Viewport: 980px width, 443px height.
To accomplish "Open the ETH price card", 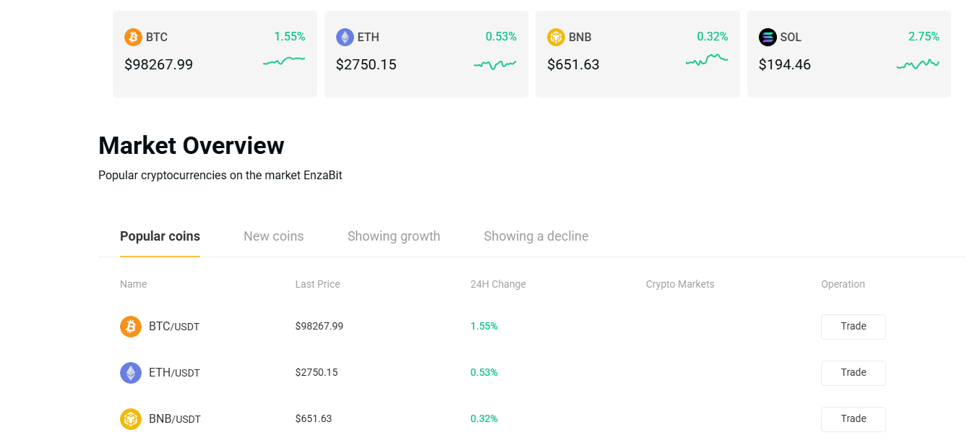I will [426, 54].
